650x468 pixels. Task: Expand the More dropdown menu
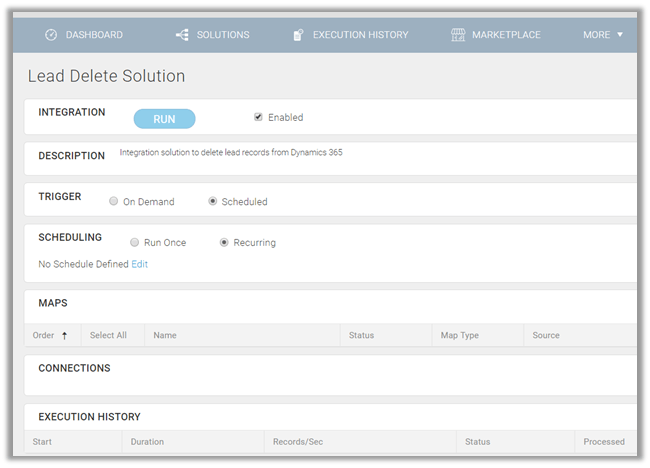tap(603, 35)
